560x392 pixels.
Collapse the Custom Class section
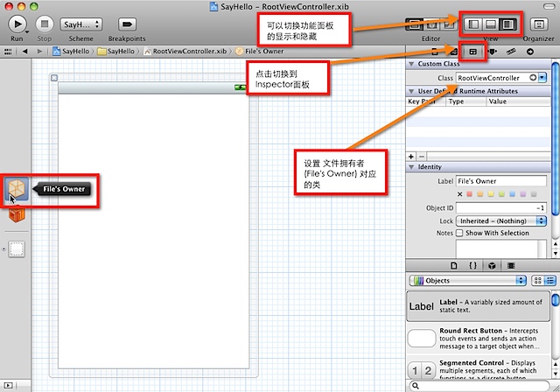tap(411, 65)
